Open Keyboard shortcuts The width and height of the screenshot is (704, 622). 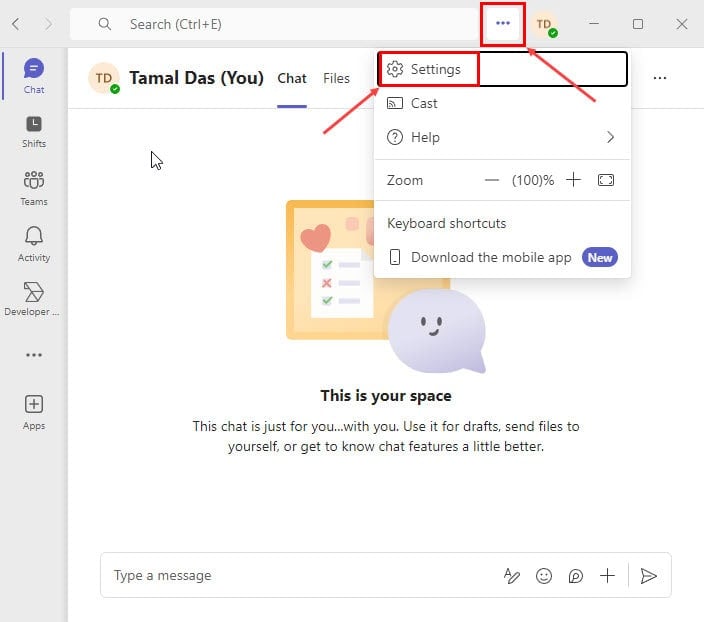click(446, 223)
